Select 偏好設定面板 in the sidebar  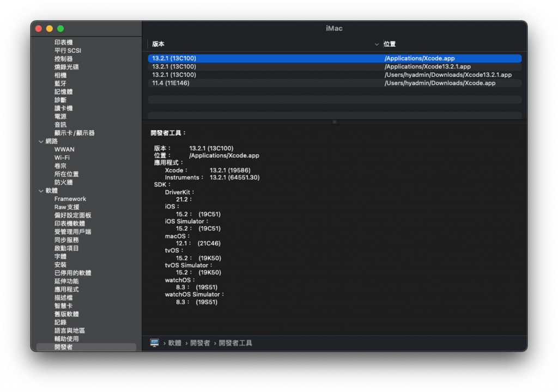pyautogui.click(x=72, y=215)
